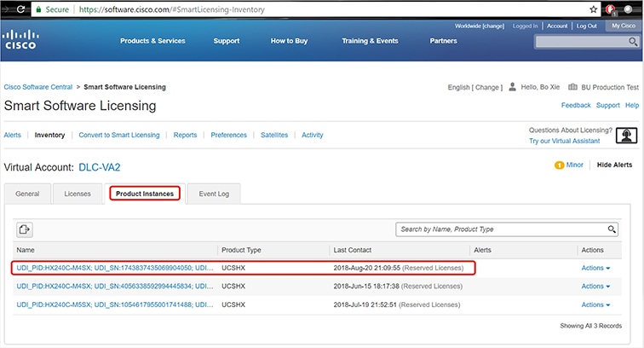Viewport: 644px width, 348px height.
Task: Open instance HX240C-M5SX UDI_SN:1054617955001741488
Action: [x=115, y=304]
